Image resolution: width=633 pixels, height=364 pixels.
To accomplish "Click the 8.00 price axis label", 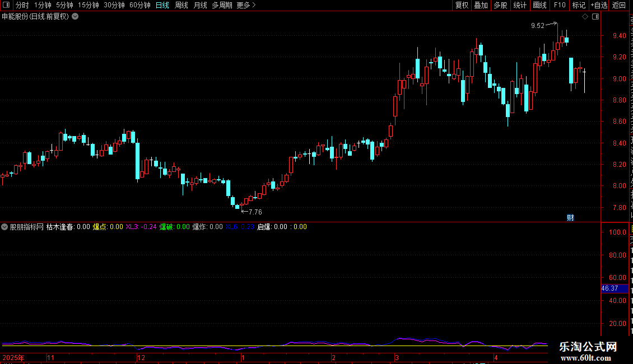I will tap(619, 186).
